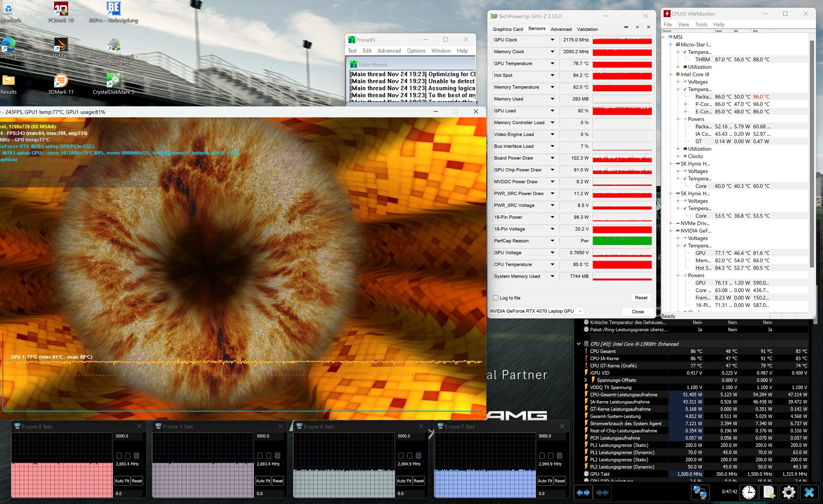Click HWiNFO settings gear icon
823x504 pixels.
click(788, 492)
